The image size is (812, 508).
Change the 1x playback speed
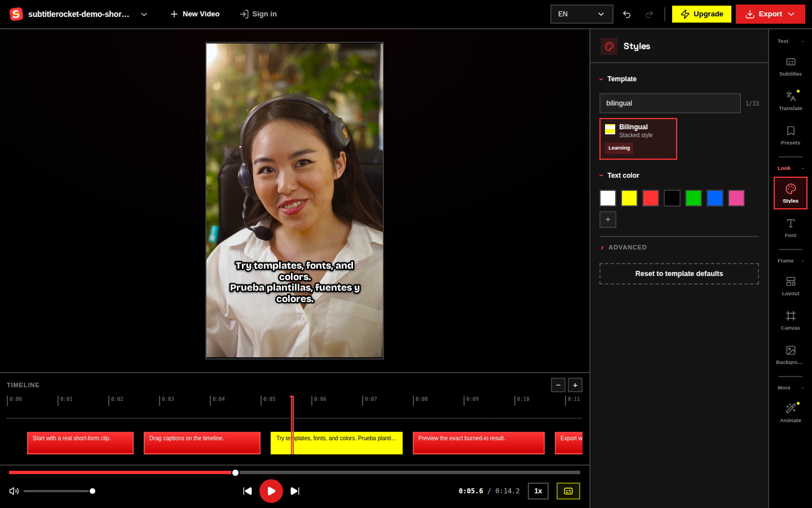click(x=538, y=491)
